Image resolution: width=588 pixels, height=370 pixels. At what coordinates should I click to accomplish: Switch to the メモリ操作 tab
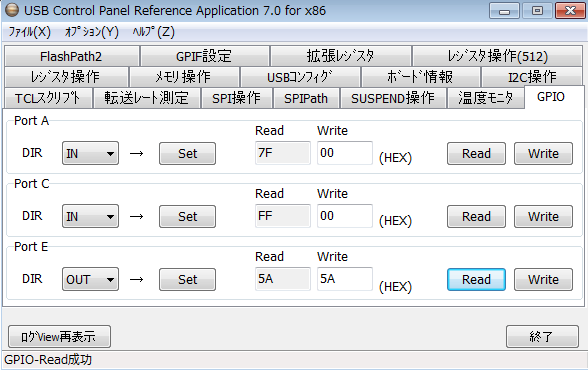[x=184, y=77]
